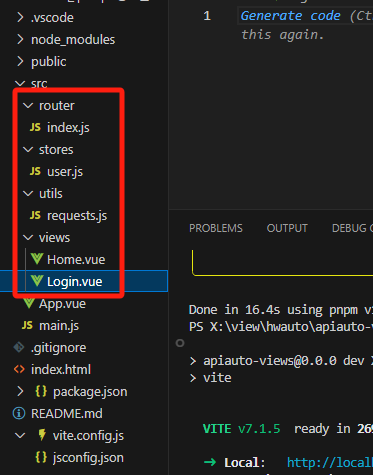The image size is (373, 475).
Task: Open index.js in the router folder
Action: 68,127
